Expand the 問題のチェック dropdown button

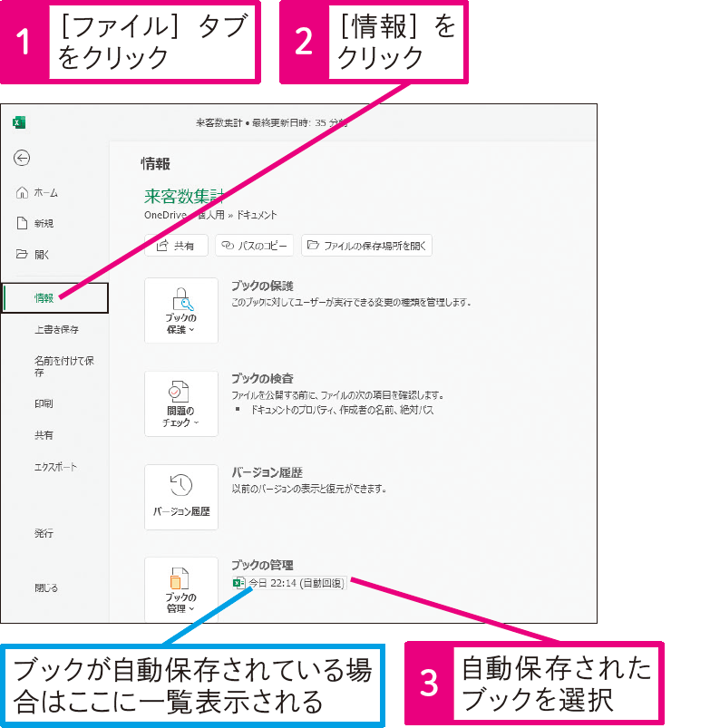click(x=181, y=403)
